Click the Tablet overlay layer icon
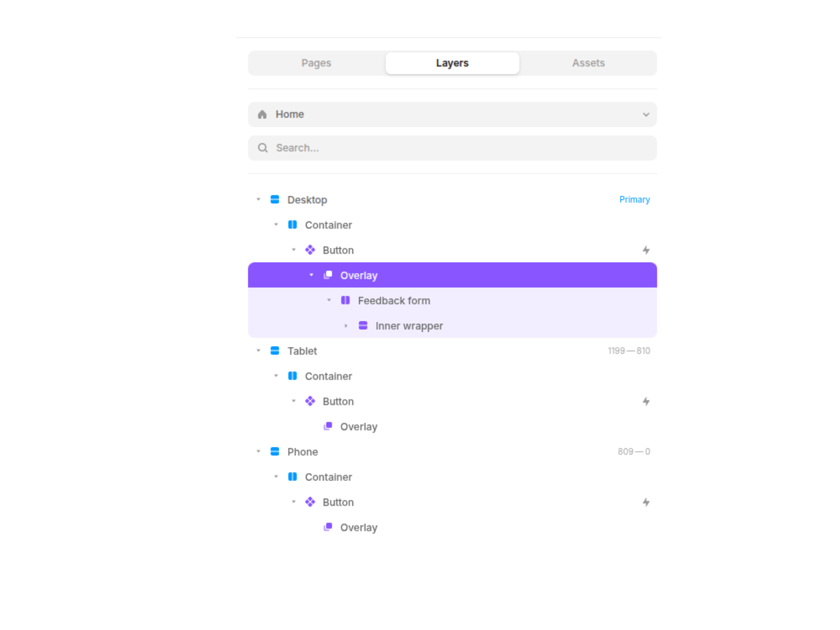The width and height of the screenshot is (840, 630). click(x=328, y=426)
